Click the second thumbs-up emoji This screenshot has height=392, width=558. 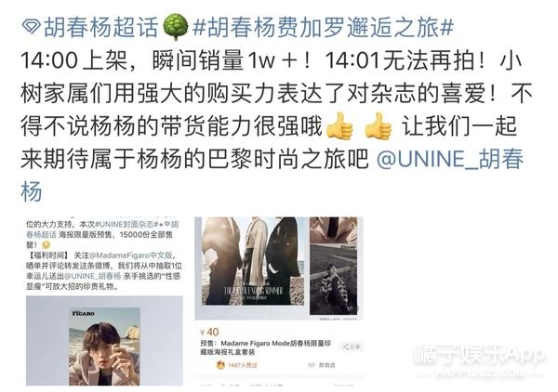click(379, 125)
